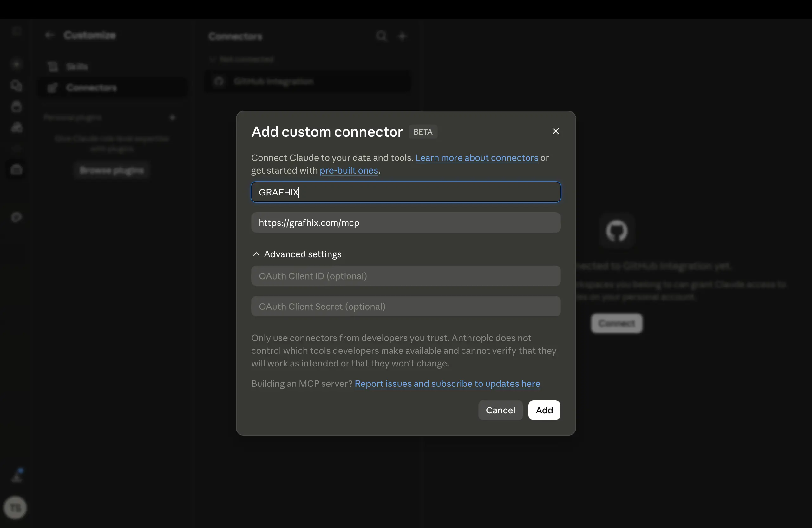This screenshot has width=812, height=528.
Task: Open Report issues and subscribe to updates link
Action: (447, 384)
